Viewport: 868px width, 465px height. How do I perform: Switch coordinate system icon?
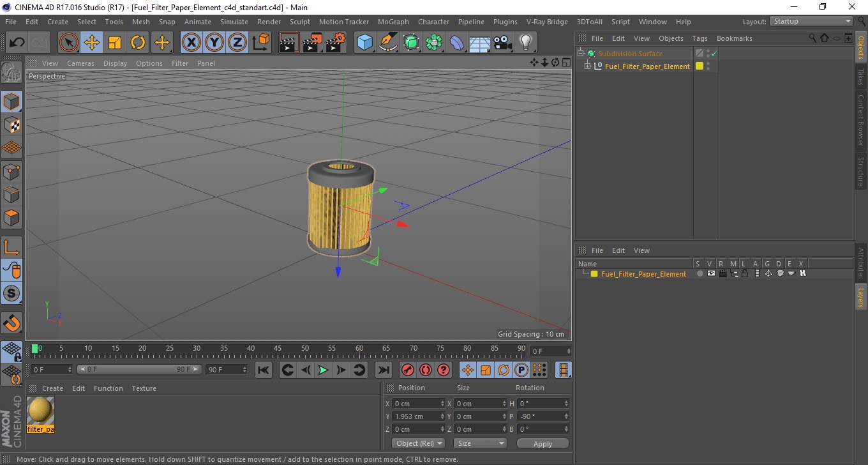[260, 43]
